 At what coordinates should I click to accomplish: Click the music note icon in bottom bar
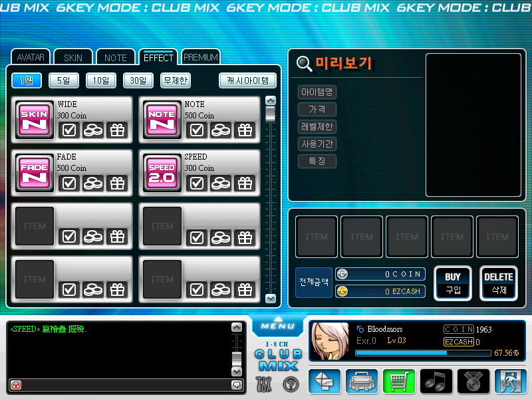[x=436, y=381]
